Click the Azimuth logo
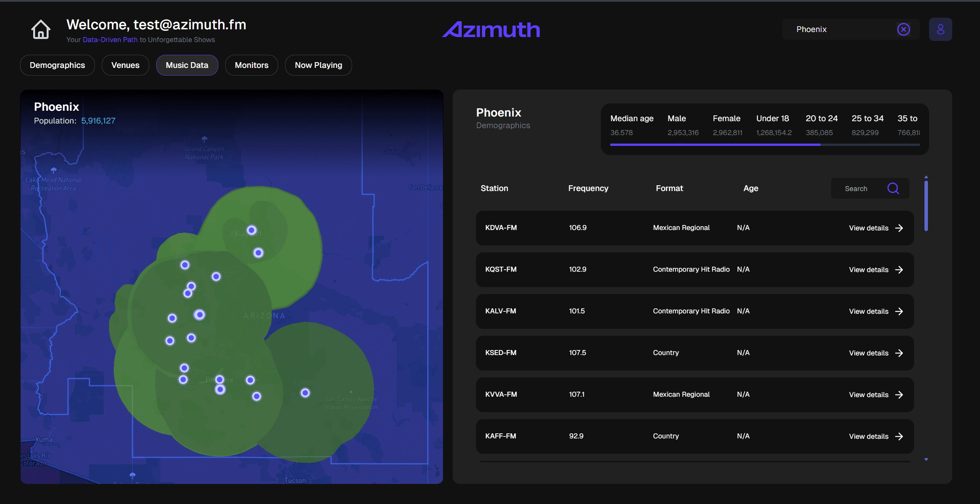 point(491,30)
